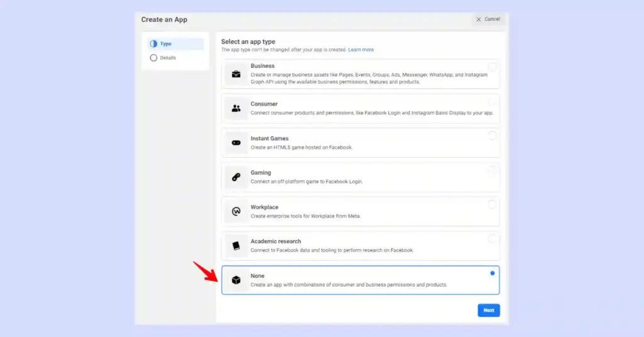This screenshot has height=337, width=644.
Task: Click 'combinations of consumer and business permissions' description
Action: point(349,284)
